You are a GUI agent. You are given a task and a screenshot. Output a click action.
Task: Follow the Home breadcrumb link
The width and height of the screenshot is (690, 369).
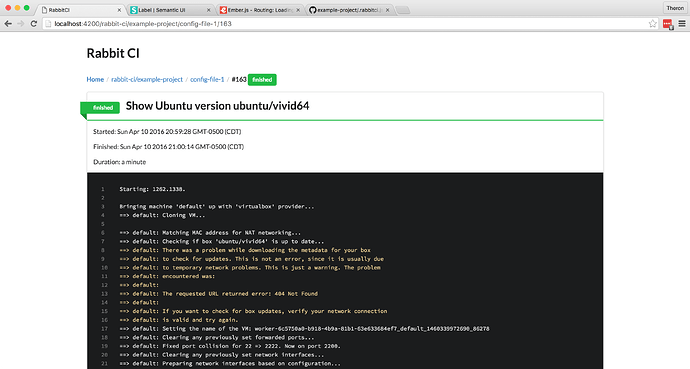click(95, 80)
